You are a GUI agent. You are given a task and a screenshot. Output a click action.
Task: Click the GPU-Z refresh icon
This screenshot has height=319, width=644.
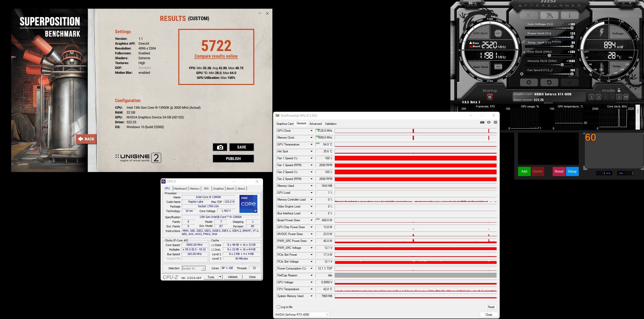click(x=489, y=122)
